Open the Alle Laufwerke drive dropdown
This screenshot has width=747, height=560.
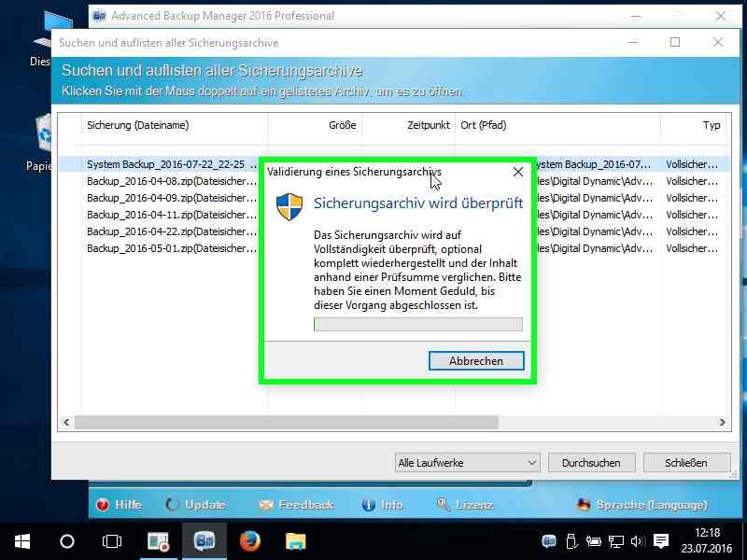468,463
